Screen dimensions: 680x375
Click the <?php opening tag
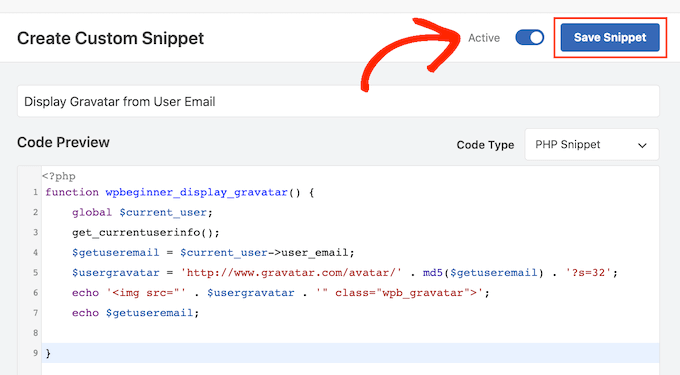coord(59,176)
